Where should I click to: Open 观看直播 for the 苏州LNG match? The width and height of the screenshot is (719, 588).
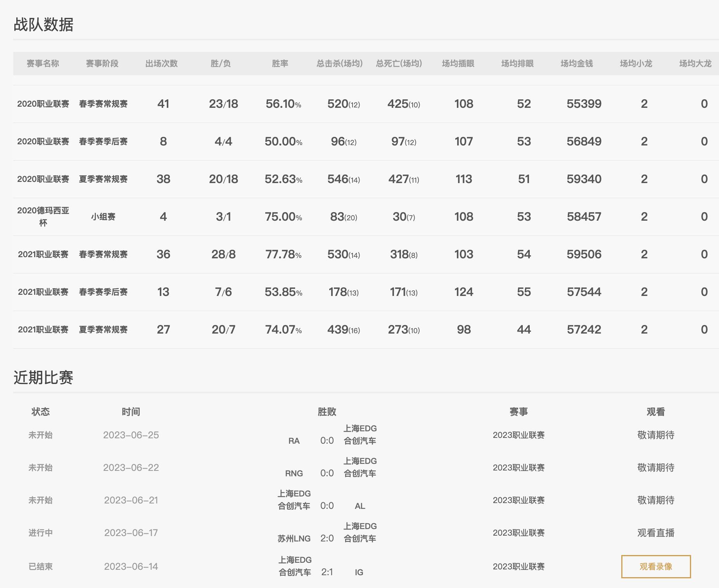click(x=656, y=533)
